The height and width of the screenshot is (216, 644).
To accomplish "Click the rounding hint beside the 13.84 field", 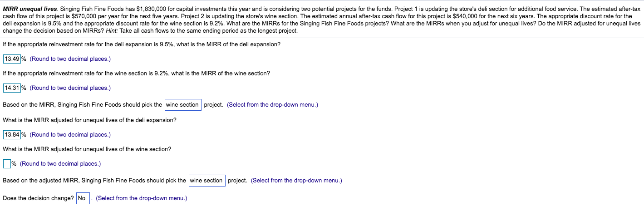I will point(70,135).
